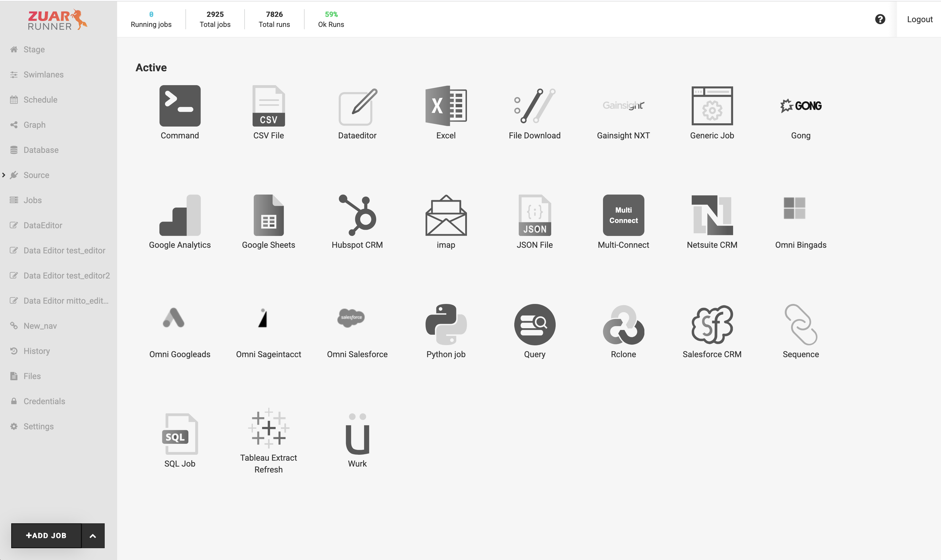Image resolution: width=941 pixels, height=560 pixels.
Task: Open Files in the sidebar
Action: click(32, 376)
